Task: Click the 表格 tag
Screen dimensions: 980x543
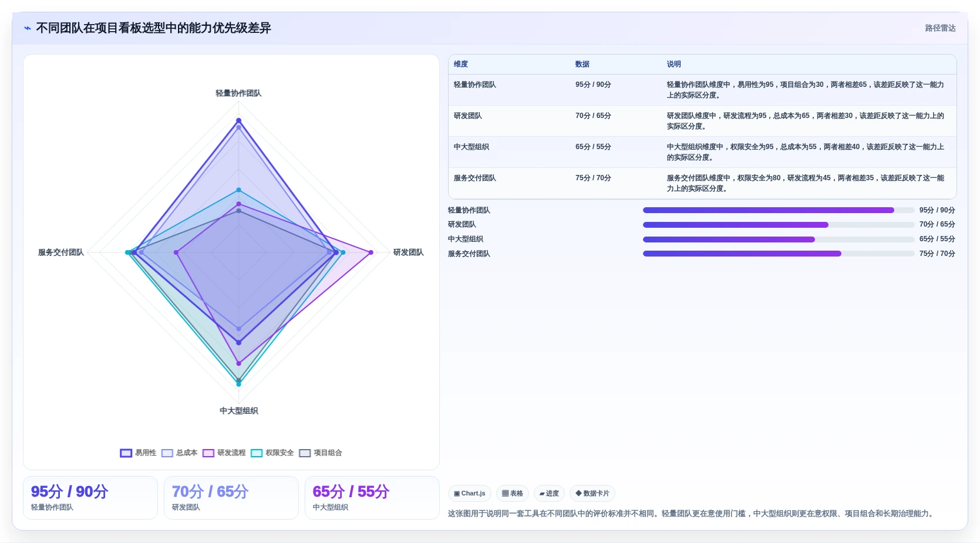Action: [x=513, y=494]
